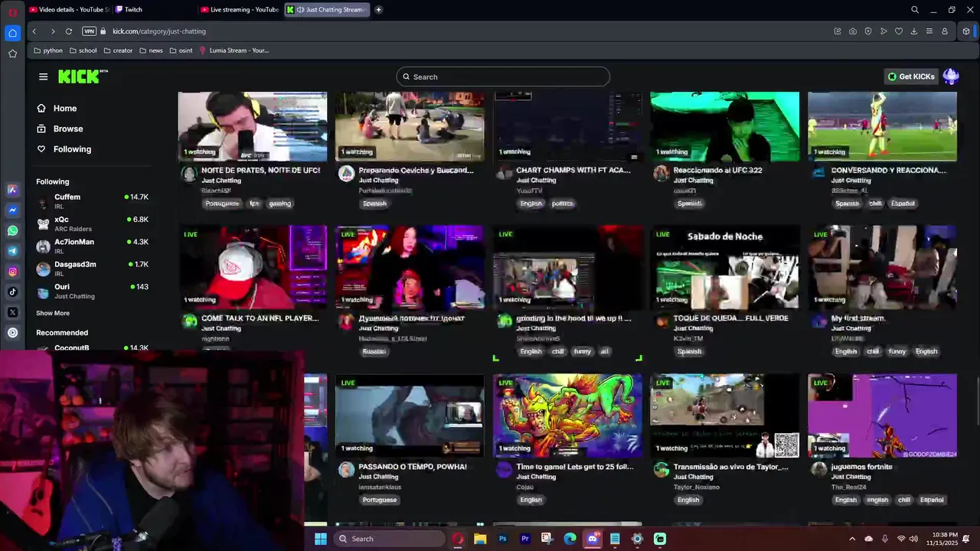Screen dimensions: 980x551
Task: Click the tab search magnifier icon
Action: click(915, 10)
